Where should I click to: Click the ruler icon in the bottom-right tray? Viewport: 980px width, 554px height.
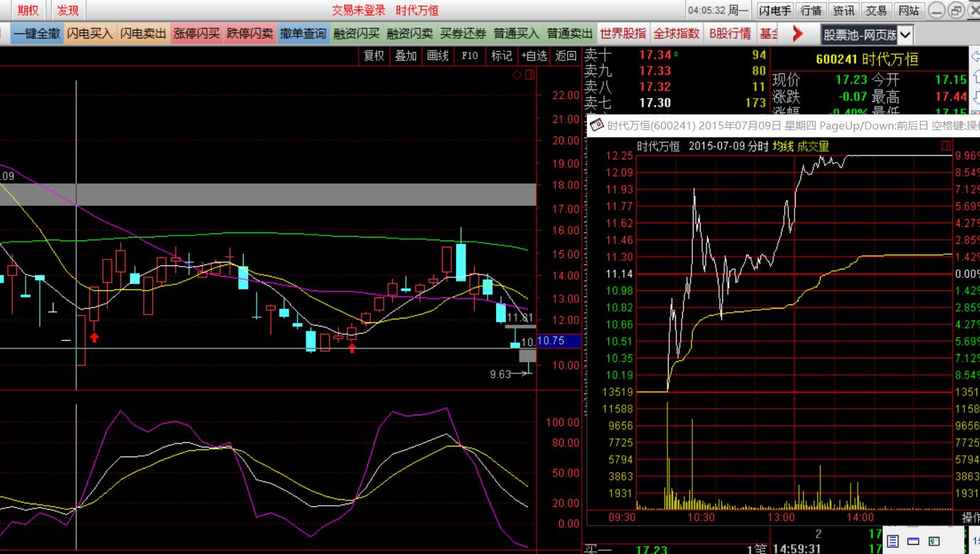pyautogui.click(x=914, y=541)
